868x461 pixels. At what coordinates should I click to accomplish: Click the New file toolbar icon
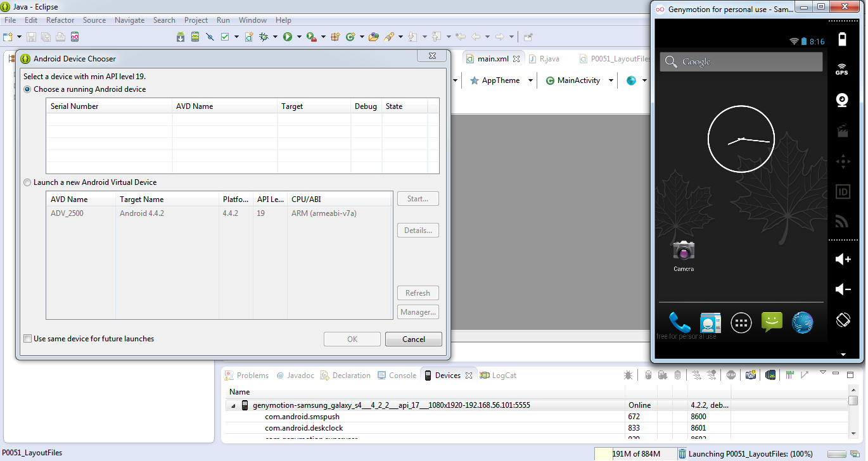tap(8, 37)
